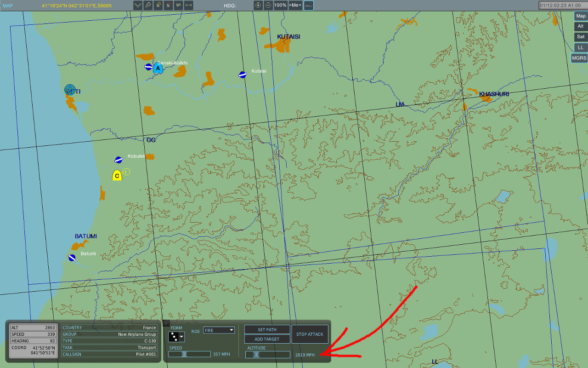Select the route path tool icon
The height and width of the screenshot is (368, 588).
(138, 6)
